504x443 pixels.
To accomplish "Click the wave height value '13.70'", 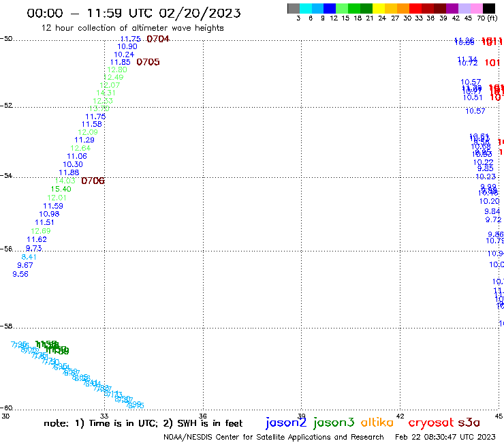I will pyautogui.click(x=99, y=109).
